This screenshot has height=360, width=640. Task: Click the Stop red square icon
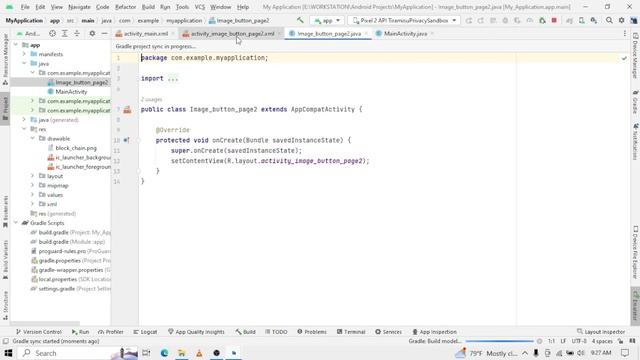[x=554, y=20]
